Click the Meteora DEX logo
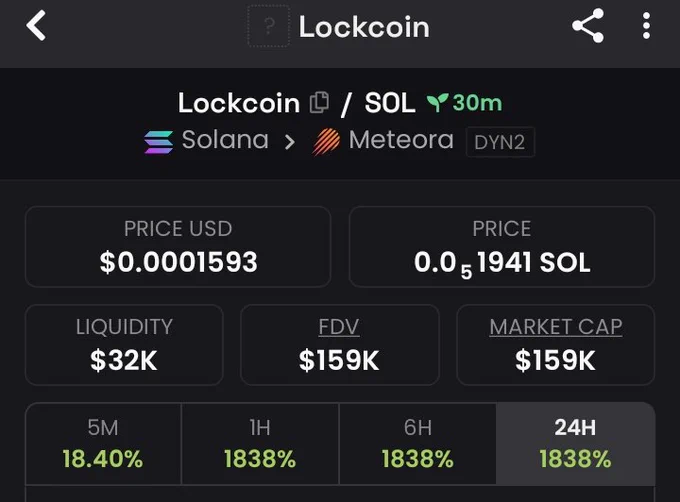The height and width of the screenshot is (502, 680). (326, 142)
